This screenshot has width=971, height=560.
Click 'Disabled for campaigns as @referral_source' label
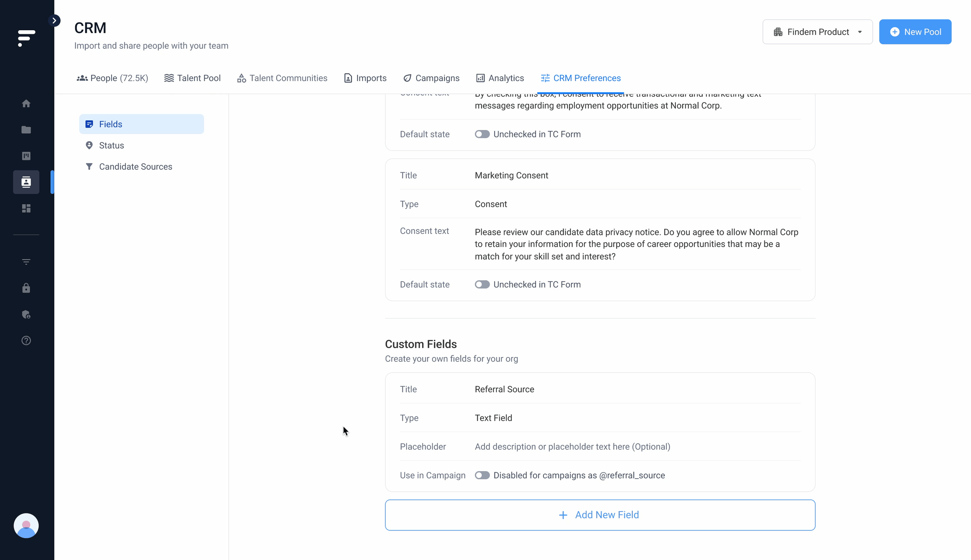pos(579,475)
